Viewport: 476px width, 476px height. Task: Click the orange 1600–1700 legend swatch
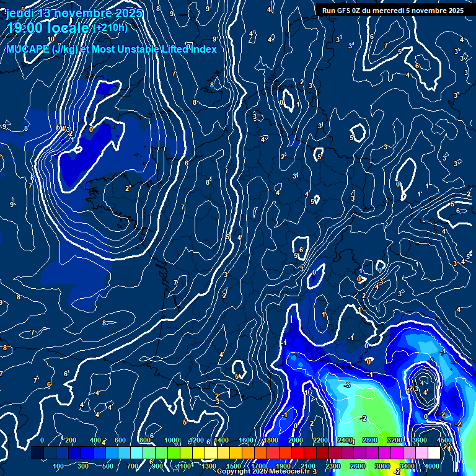point(248,452)
